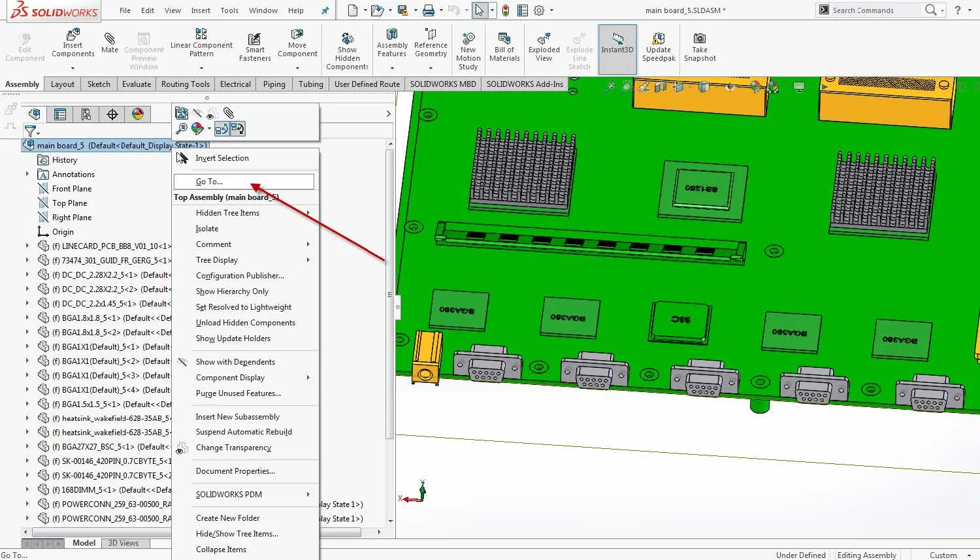The width and height of the screenshot is (980, 560).
Task: Open the Comment submenu arrow
Action: [x=308, y=244]
